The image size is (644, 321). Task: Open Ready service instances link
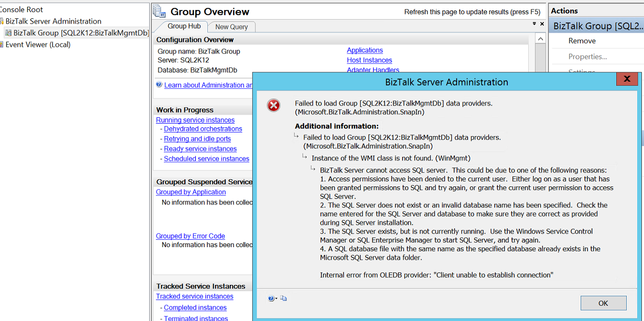[x=201, y=149]
